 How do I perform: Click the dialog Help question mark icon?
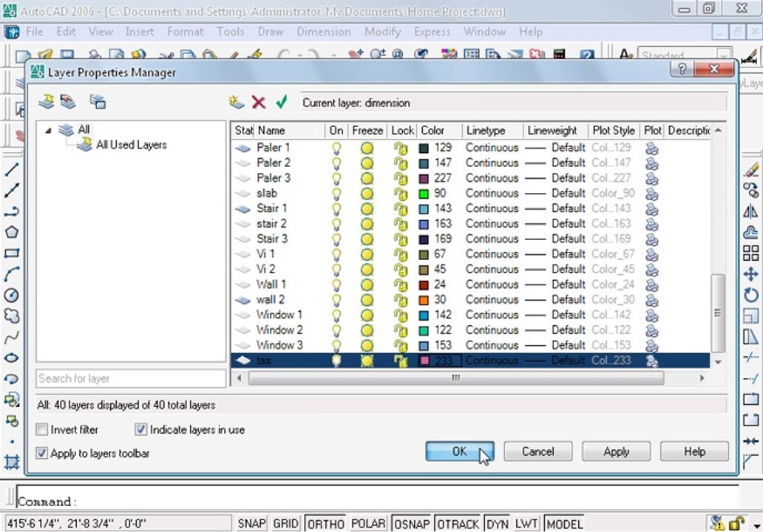(x=682, y=69)
